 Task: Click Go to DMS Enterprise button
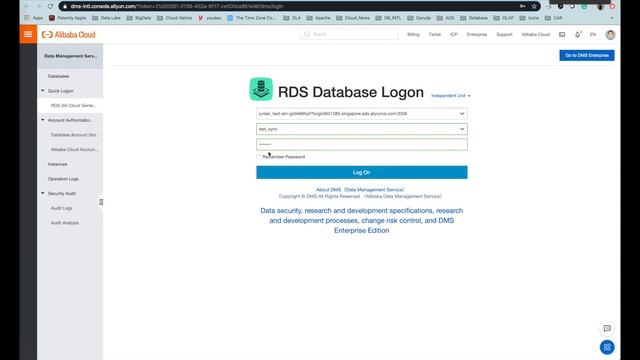tap(587, 56)
